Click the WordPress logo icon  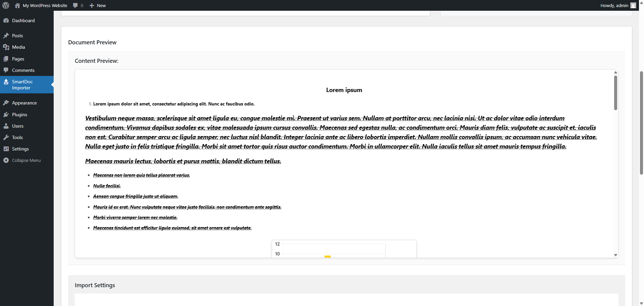click(6, 5)
